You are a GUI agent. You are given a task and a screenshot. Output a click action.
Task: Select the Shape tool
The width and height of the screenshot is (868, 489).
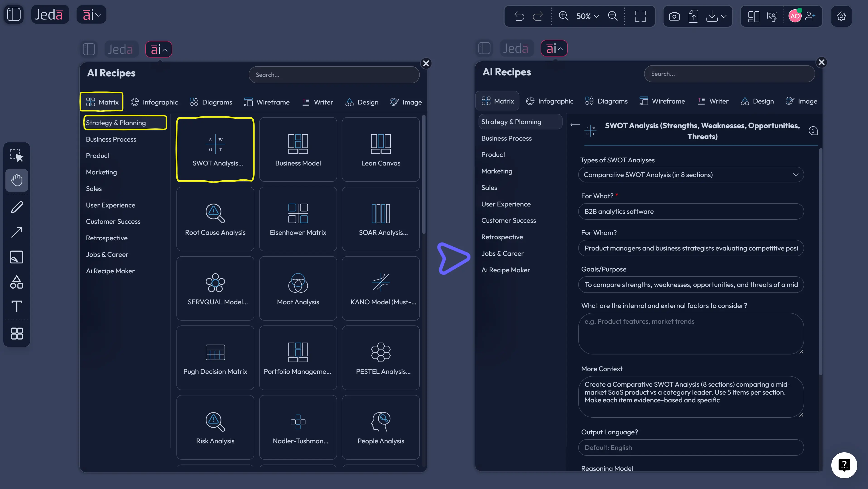pyautogui.click(x=17, y=282)
